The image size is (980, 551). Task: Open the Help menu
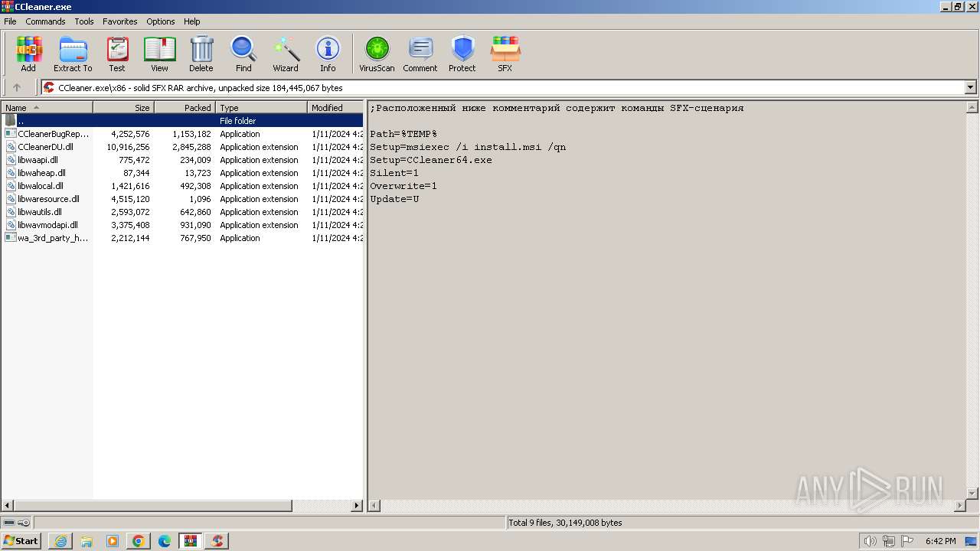coord(192,21)
